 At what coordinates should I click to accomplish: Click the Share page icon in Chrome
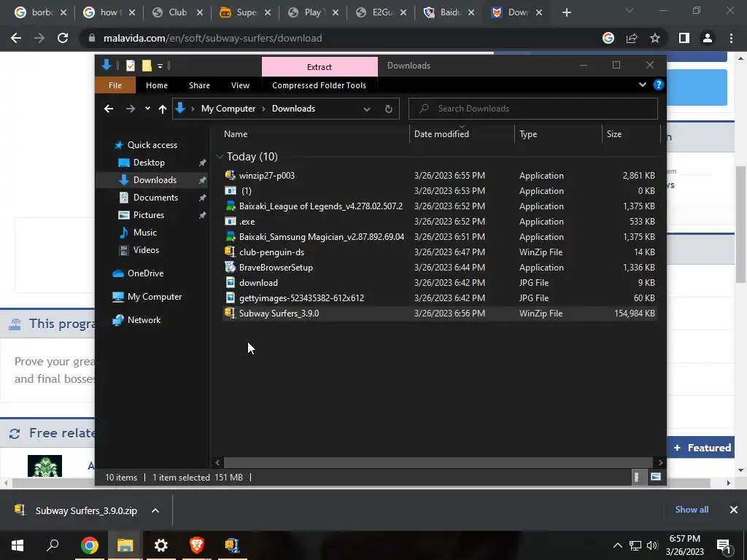click(632, 38)
